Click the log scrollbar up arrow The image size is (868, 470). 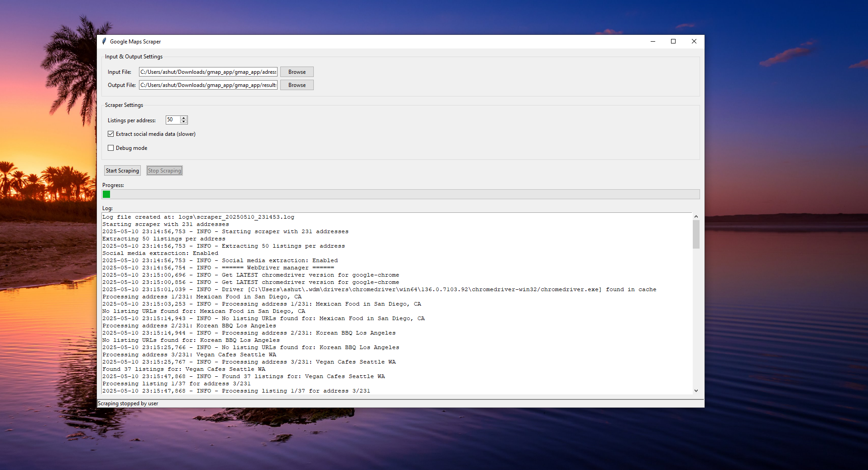(696, 216)
